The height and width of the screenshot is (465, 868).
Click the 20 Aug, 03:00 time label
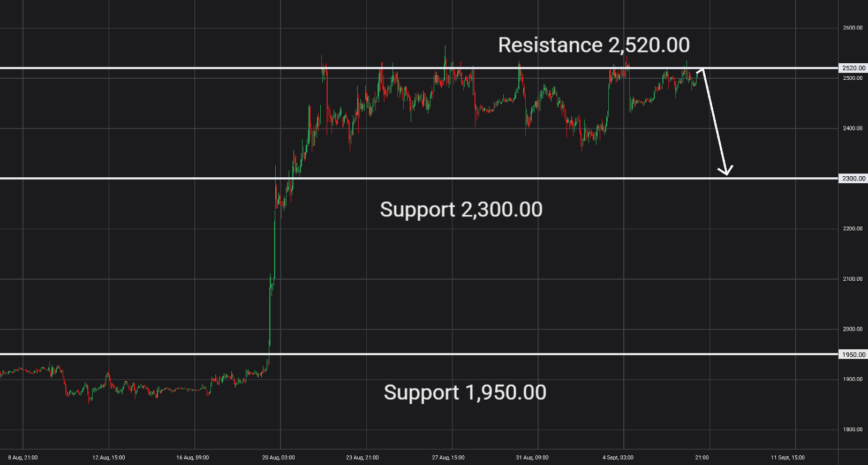[278, 457]
